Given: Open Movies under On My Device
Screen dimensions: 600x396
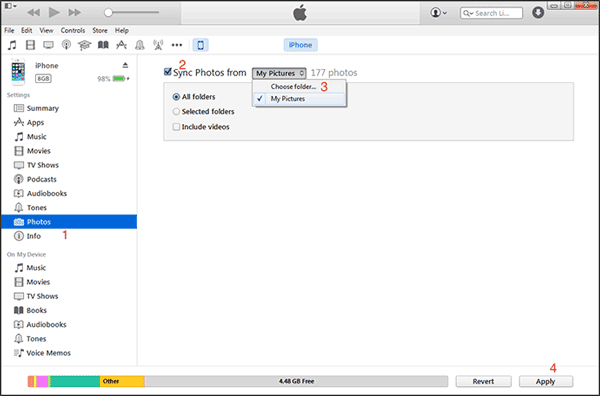Looking at the screenshot, I should click(69, 282).
